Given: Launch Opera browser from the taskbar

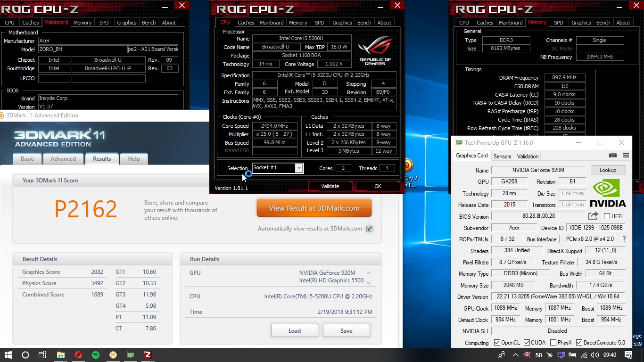Looking at the screenshot, I should (x=78, y=355).
